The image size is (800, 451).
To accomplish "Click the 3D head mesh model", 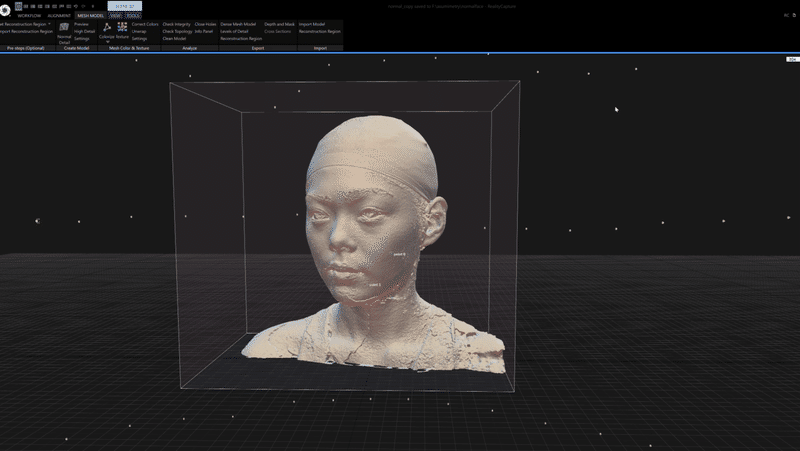I will [x=375, y=245].
